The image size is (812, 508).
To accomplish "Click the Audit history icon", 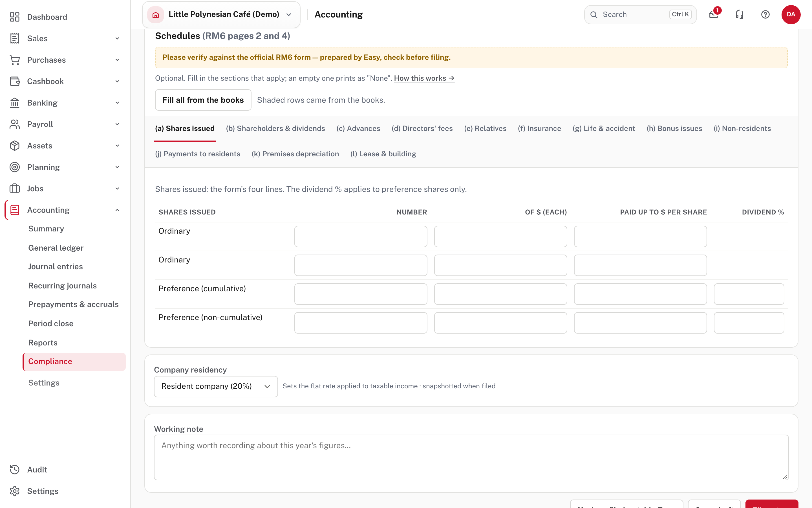I will tap(14, 470).
